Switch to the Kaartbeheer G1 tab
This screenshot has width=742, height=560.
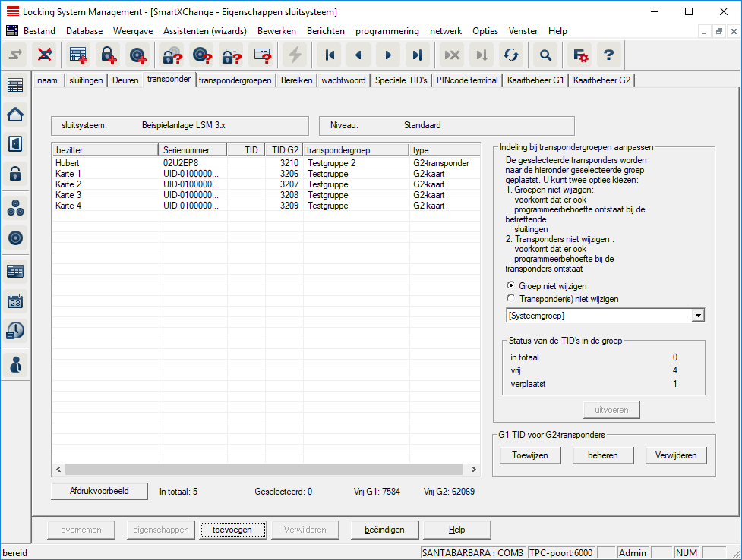(535, 80)
